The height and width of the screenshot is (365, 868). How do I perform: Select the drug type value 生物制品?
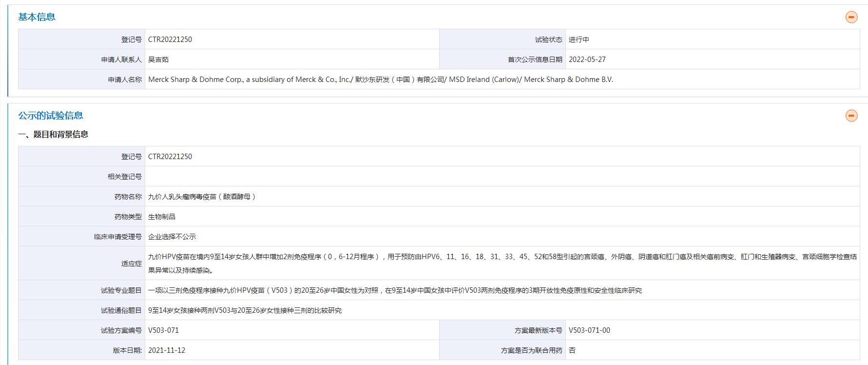coord(162,217)
